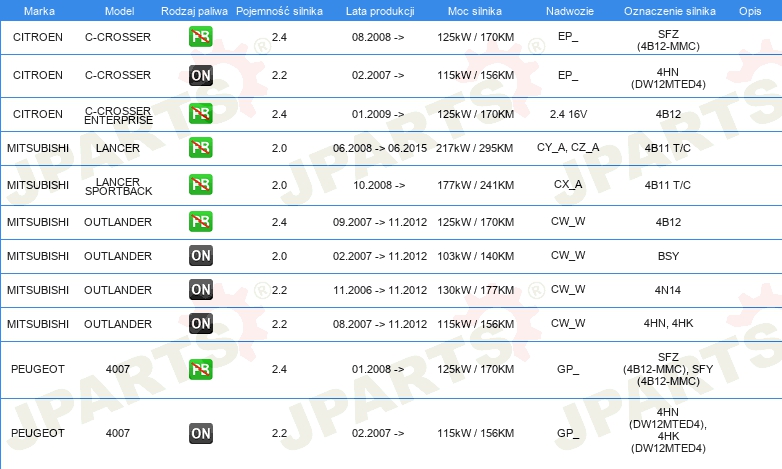Click the 09.2007 -> 11.2012 production years
The width and height of the screenshot is (782, 469).
380,222
